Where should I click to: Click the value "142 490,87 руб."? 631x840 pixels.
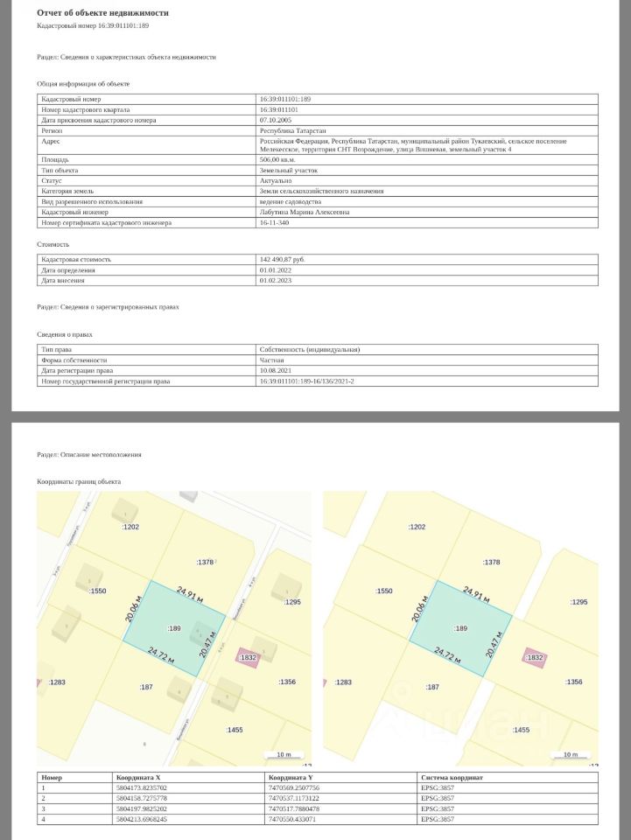click(x=283, y=259)
